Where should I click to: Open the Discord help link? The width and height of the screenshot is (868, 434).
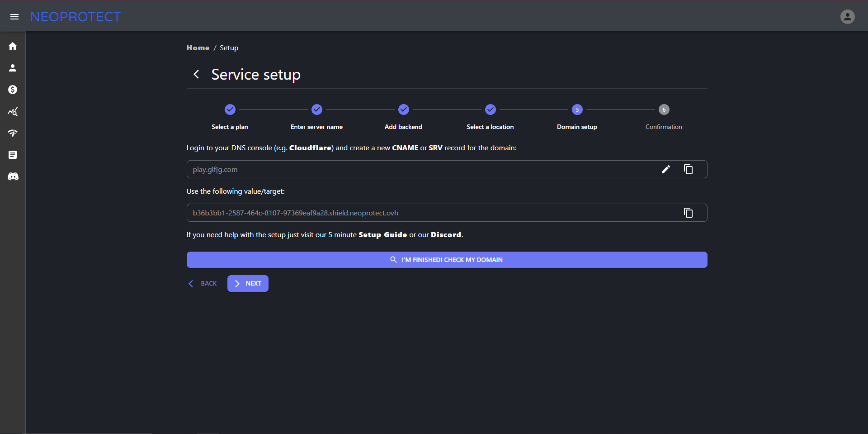(446, 235)
